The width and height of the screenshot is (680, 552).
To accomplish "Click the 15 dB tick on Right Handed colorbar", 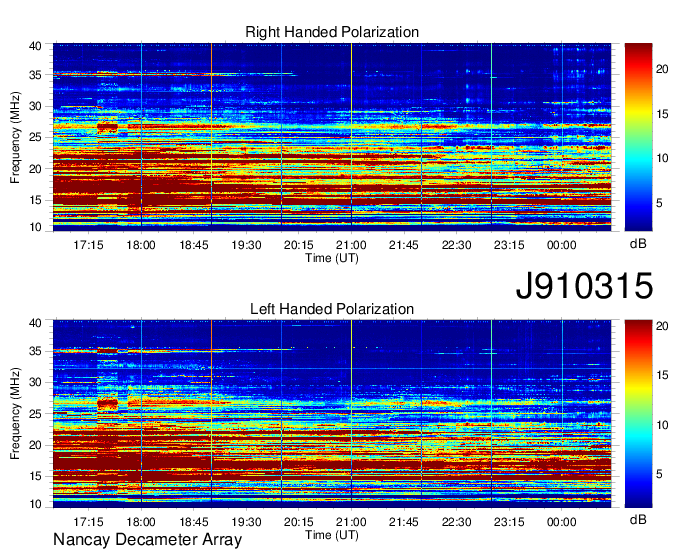I will (662, 114).
